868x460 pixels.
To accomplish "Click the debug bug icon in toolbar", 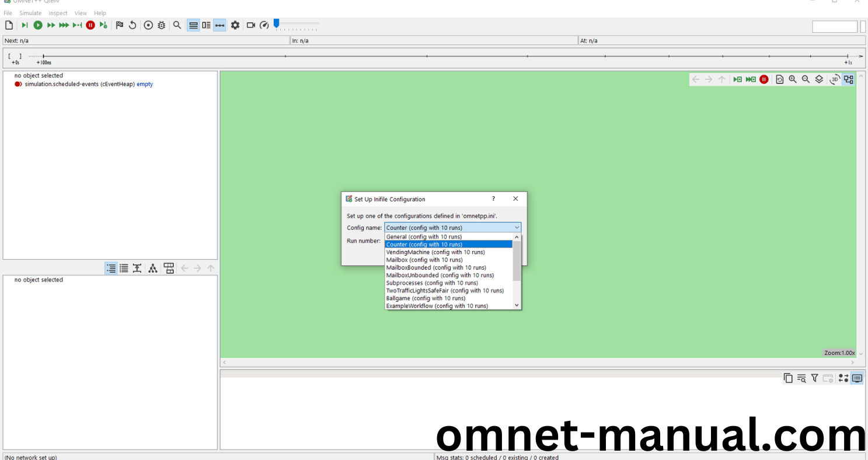I will 161,25.
